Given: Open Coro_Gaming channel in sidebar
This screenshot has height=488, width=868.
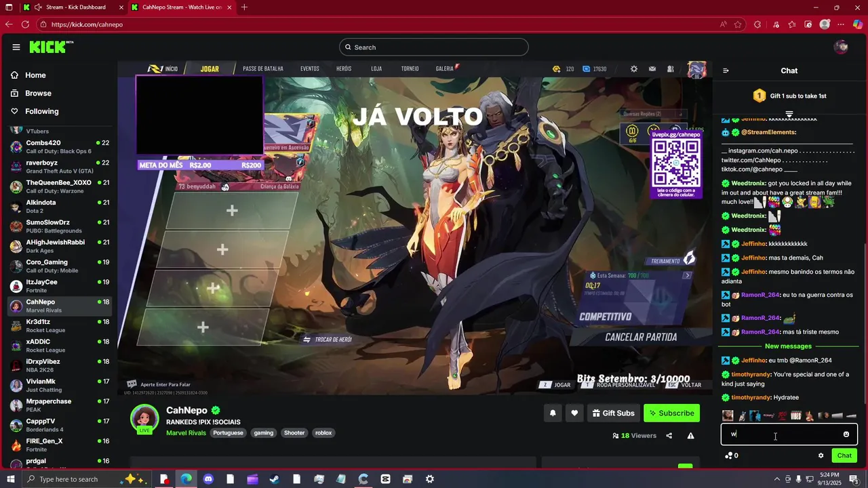Looking at the screenshot, I should click(x=58, y=266).
